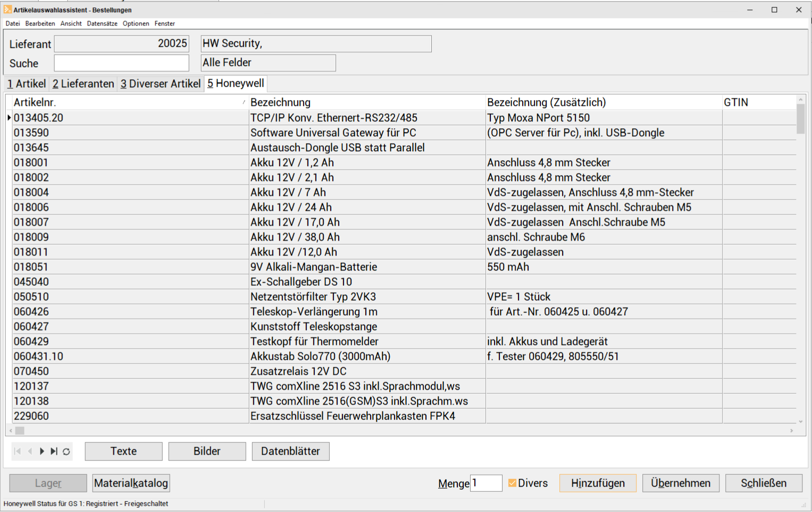Click the horizontal scrollbar thumb below the table
The image size is (812, 512).
tap(20, 431)
